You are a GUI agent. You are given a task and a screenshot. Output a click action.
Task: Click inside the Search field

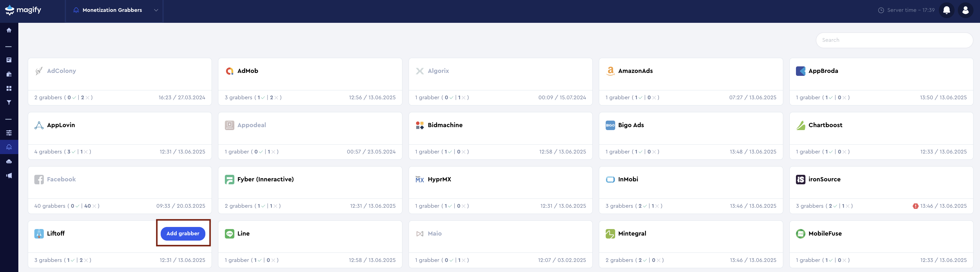click(x=894, y=40)
